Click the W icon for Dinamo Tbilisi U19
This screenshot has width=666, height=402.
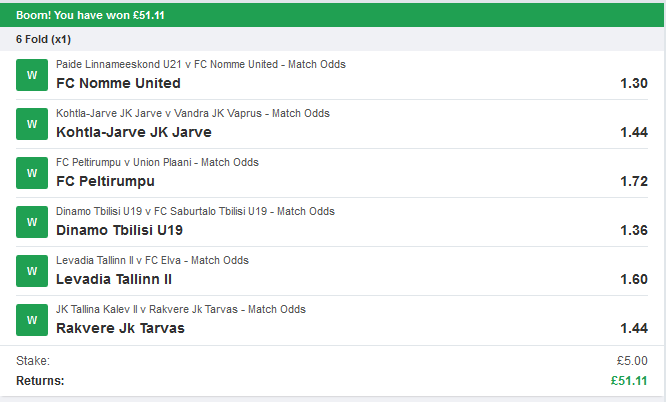pyautogui.click(x=33, y=222)
